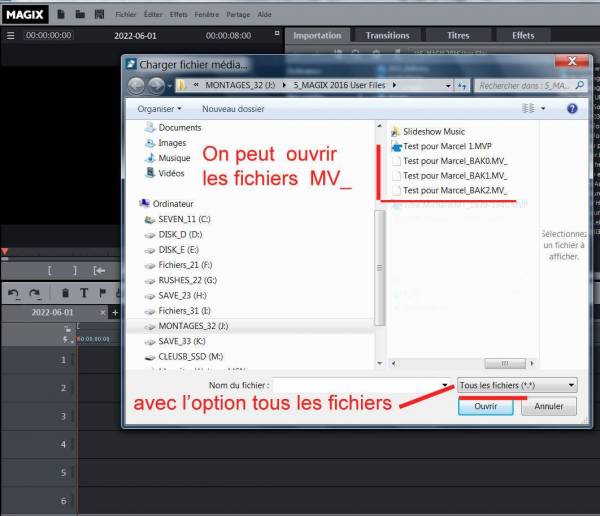Image resolution: width=600 pixels, height=516 pixels.
Task: Open the Effets menu in menu bar
Action: point(179,15)
